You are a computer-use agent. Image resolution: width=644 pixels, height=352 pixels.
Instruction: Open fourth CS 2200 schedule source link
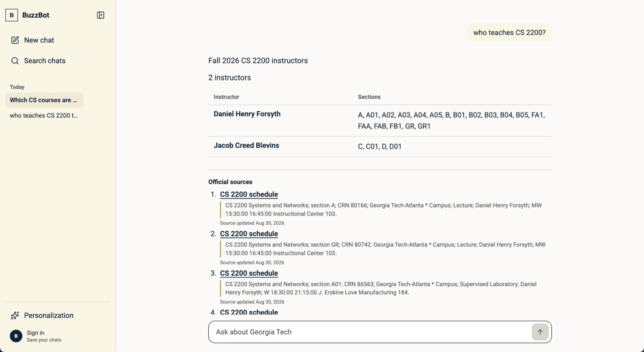click(249, 312)
